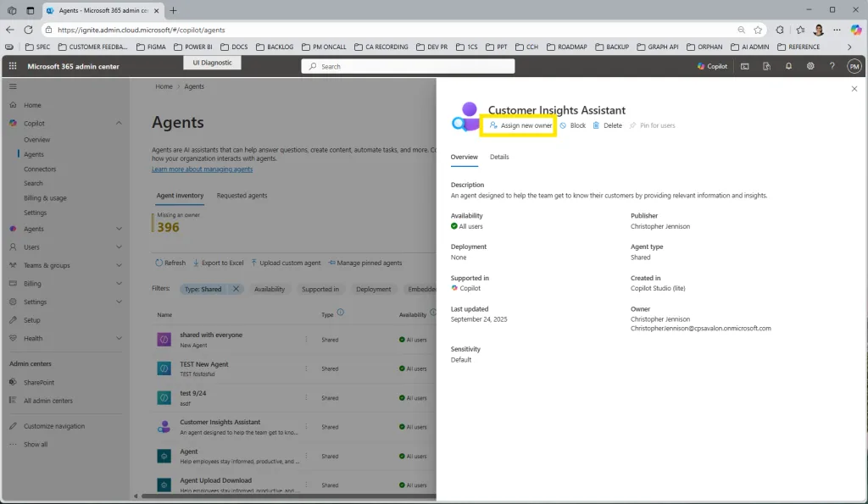Open the Requested agents tab
The width and height of the screenshot is (868, 504).
[x=242, y=196]
